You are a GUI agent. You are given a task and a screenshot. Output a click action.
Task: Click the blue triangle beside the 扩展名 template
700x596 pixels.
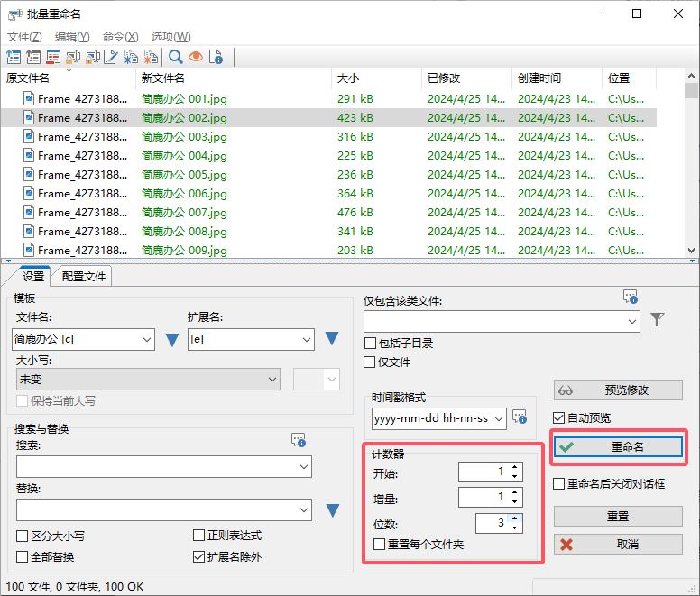(x=332, y=338)
